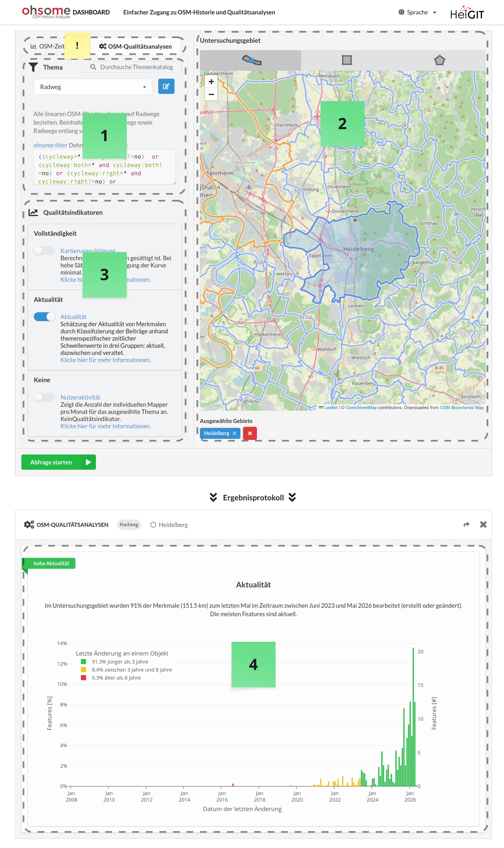504x848 pixels.
Task: Share the result with the arrow icon
Action: pos(466,525)
